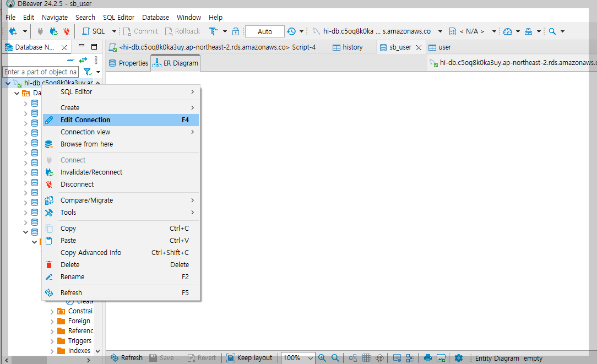Click the navigator object filter input field
597x364 pixels.
click(x=40, y=72)
